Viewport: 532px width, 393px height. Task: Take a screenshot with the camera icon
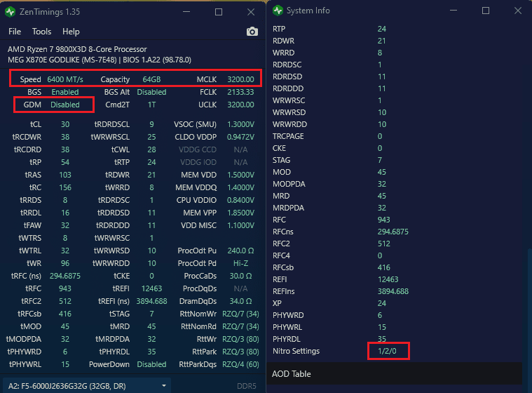pos(252,32)
